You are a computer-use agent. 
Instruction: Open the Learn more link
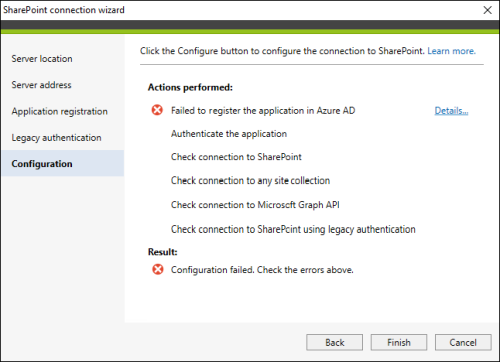coord(451,51)
